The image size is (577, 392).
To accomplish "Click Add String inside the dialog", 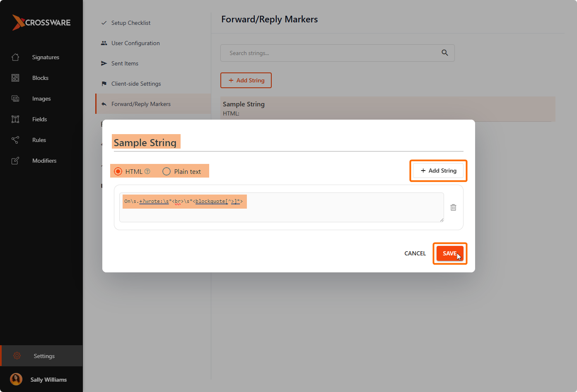I will pos(438,171).
